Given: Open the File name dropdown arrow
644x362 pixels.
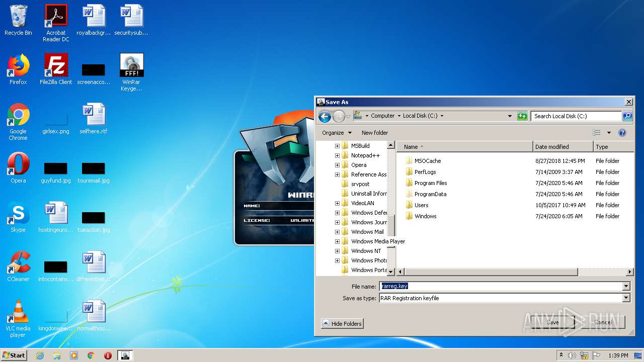Looking at the screenshot, I should pos(626,286).
